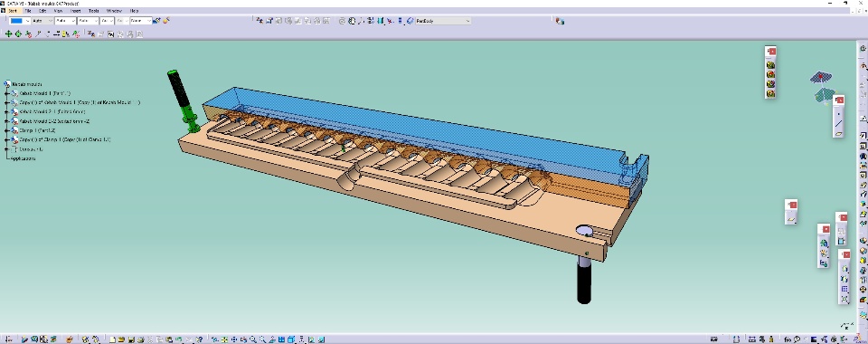Screen dimensions: 868x344
Task: Open the layer dropdown showing None
Action: 141,21
